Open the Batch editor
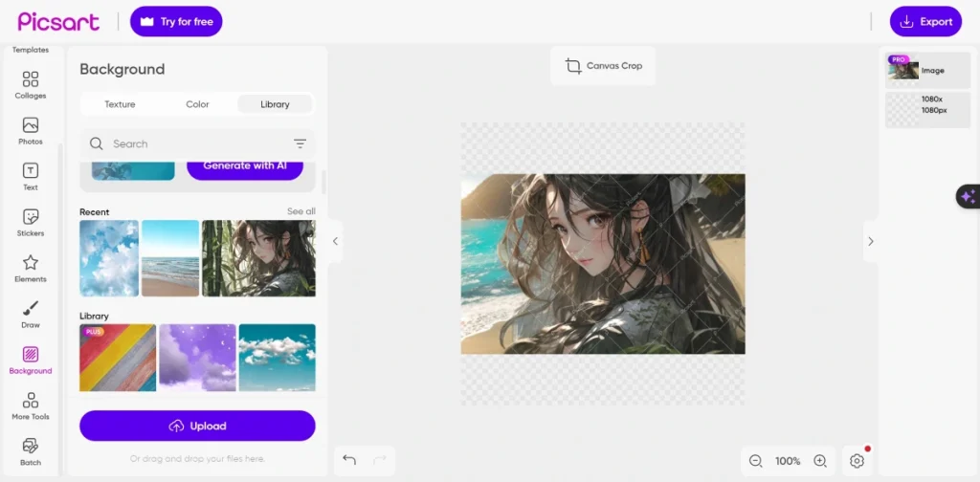The height and width of the screenshot is (482, 980). 30,452
